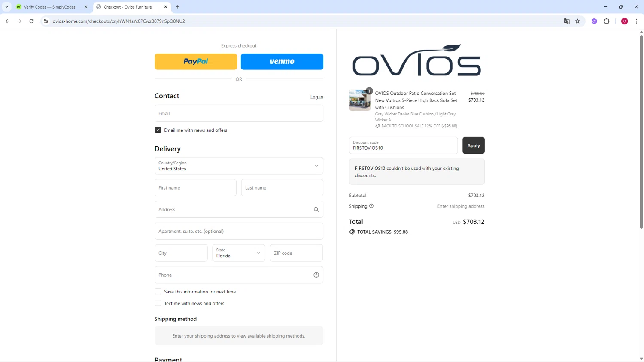View site information icon in address bar
Viewport: 644px width, 362px height.
(x=46, y=21)
